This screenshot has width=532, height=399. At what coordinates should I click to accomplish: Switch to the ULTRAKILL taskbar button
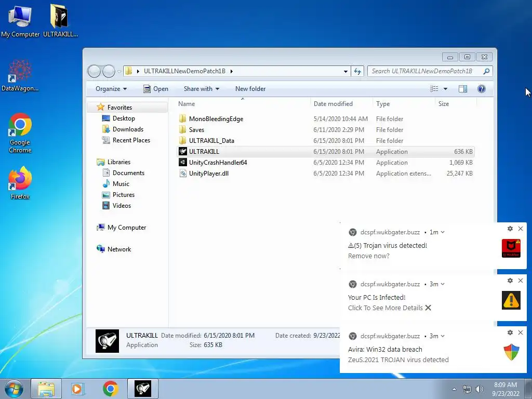(x=143, y=389)
